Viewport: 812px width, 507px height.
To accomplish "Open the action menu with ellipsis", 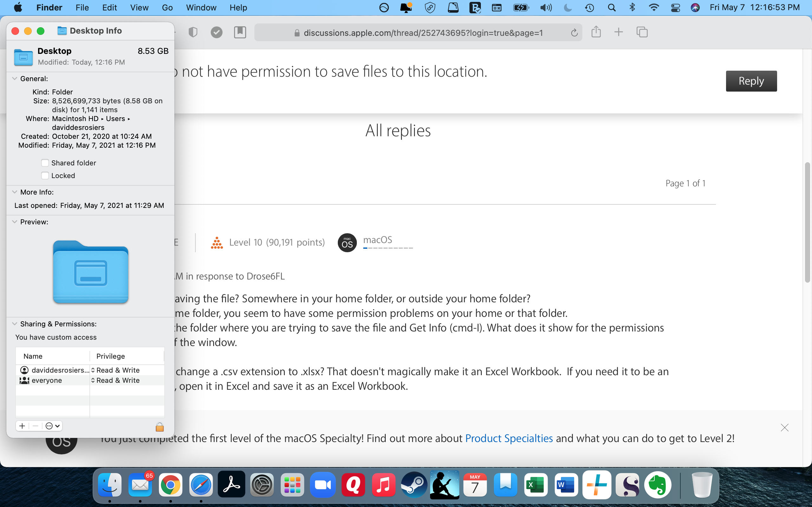I will tap(53, 426).
